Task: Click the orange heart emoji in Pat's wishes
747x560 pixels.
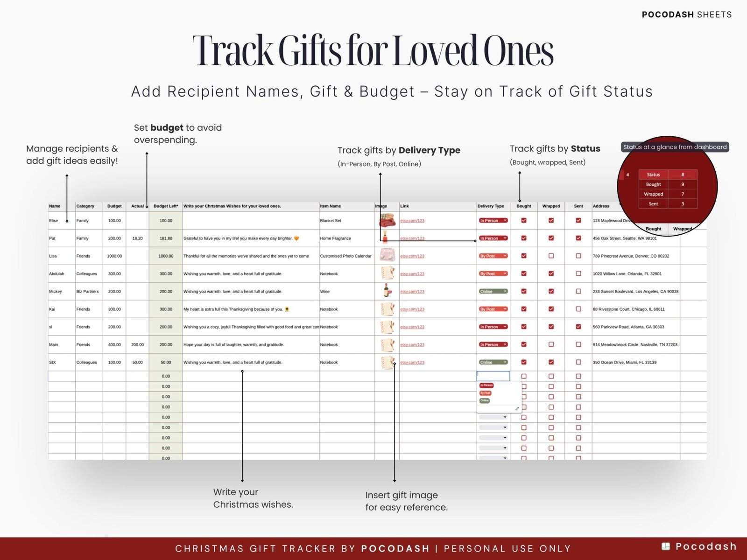Action: click(296, 238)
